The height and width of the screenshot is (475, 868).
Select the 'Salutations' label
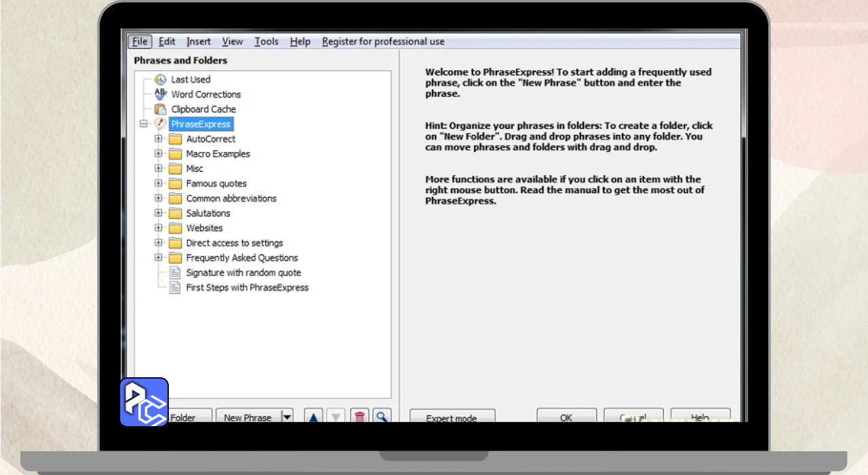click(x=208, y=214)
